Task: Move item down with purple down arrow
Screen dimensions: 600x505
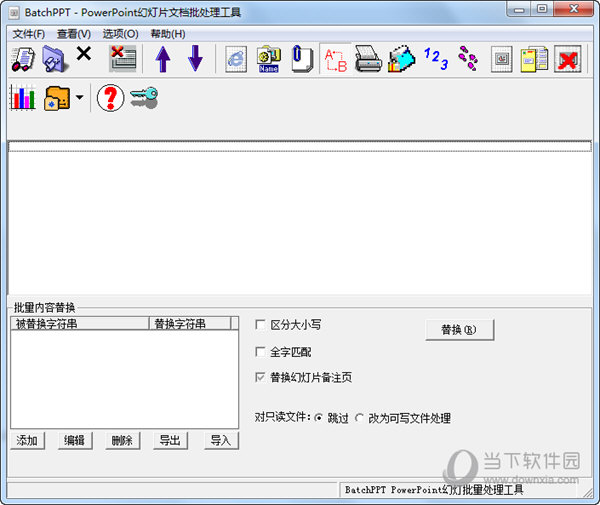Action: 195,58
